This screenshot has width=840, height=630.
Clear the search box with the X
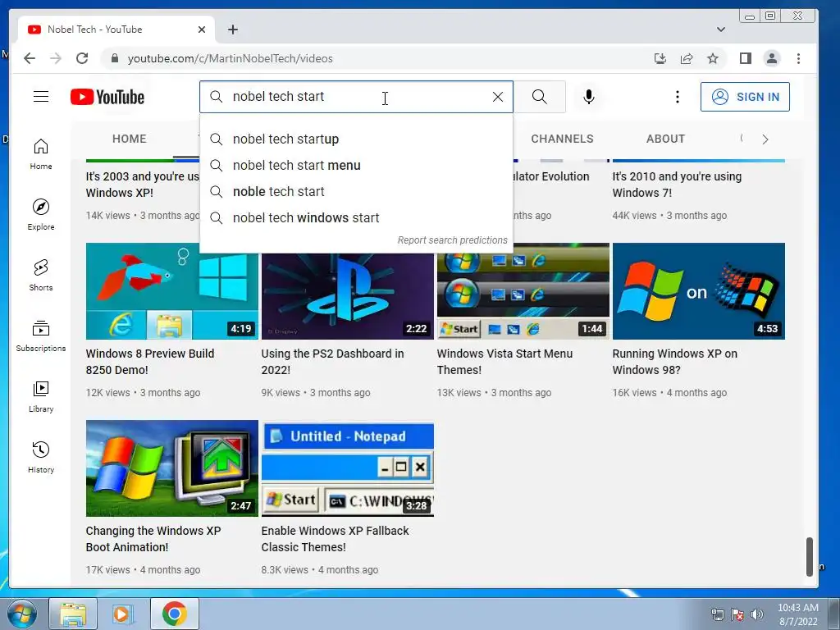click(498, 97)
